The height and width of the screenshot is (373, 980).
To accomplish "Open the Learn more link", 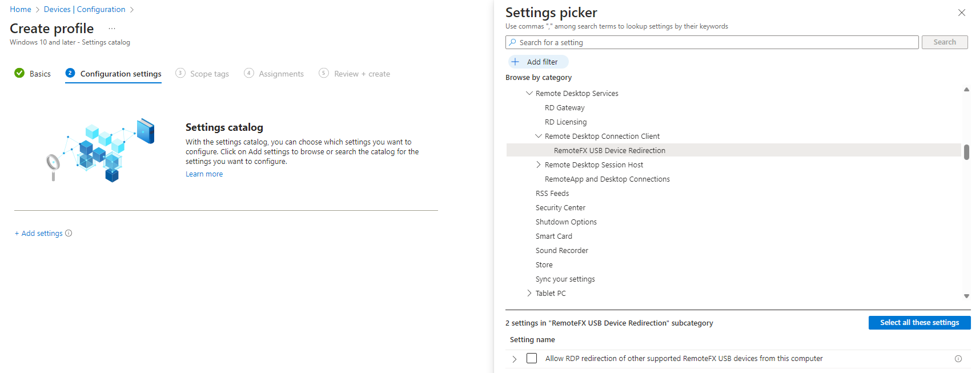I will pos(204,174).
